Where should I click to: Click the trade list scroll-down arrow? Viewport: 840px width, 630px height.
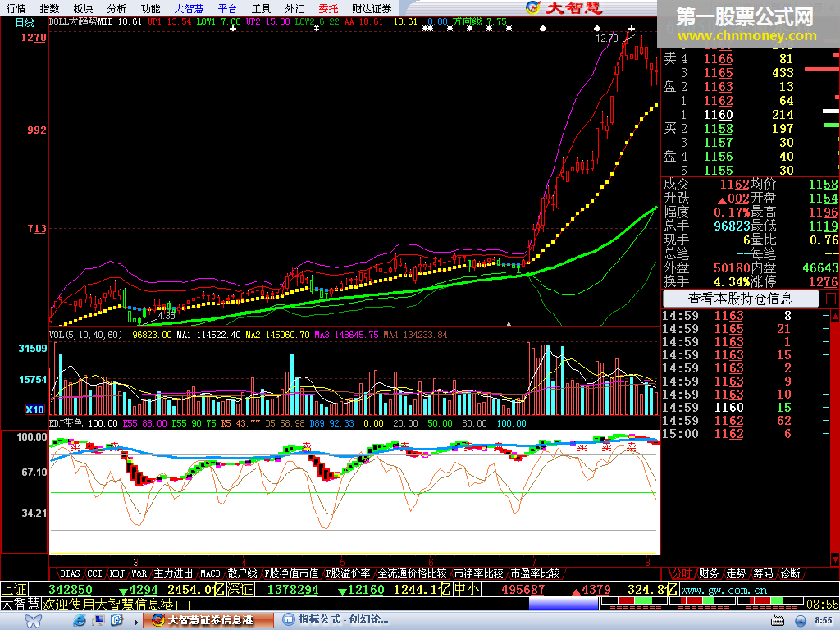[835, 559]
